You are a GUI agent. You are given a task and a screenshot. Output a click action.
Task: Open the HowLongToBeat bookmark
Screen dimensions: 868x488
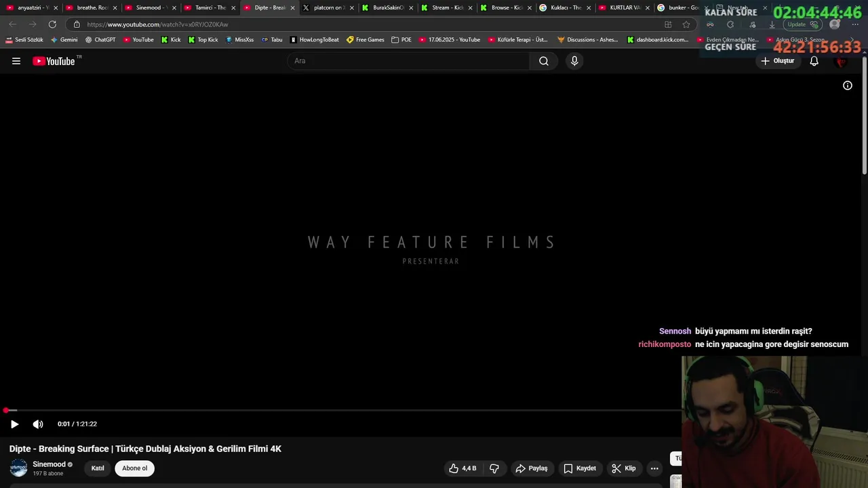[x=314, y=40]
